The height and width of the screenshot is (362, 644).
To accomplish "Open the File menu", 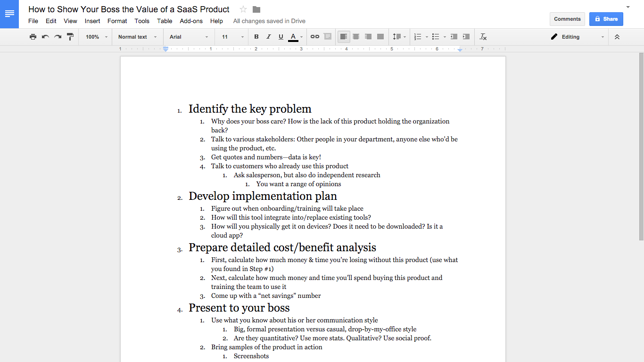I will [x=33, y=21].
